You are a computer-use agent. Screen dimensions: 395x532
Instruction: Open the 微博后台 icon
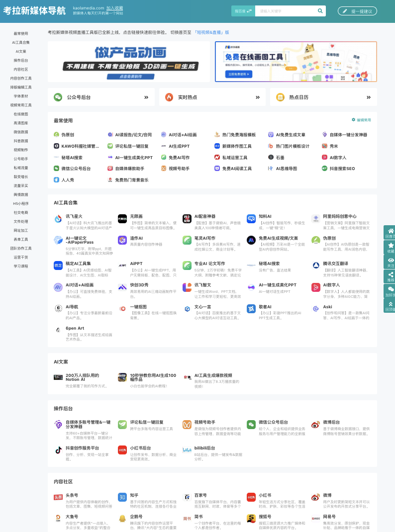pyautogui.click(x=315, y=425)
